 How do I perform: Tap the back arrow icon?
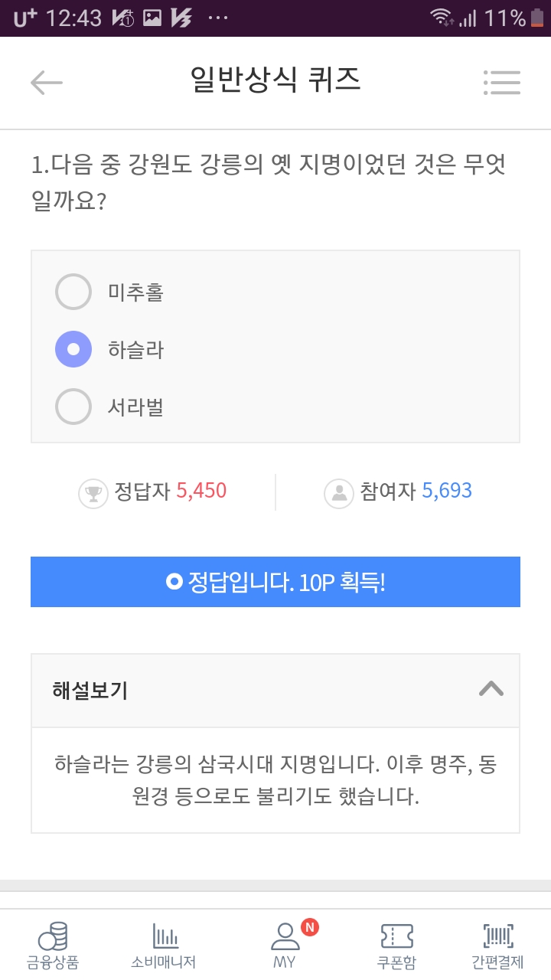[x=46, y=82]
